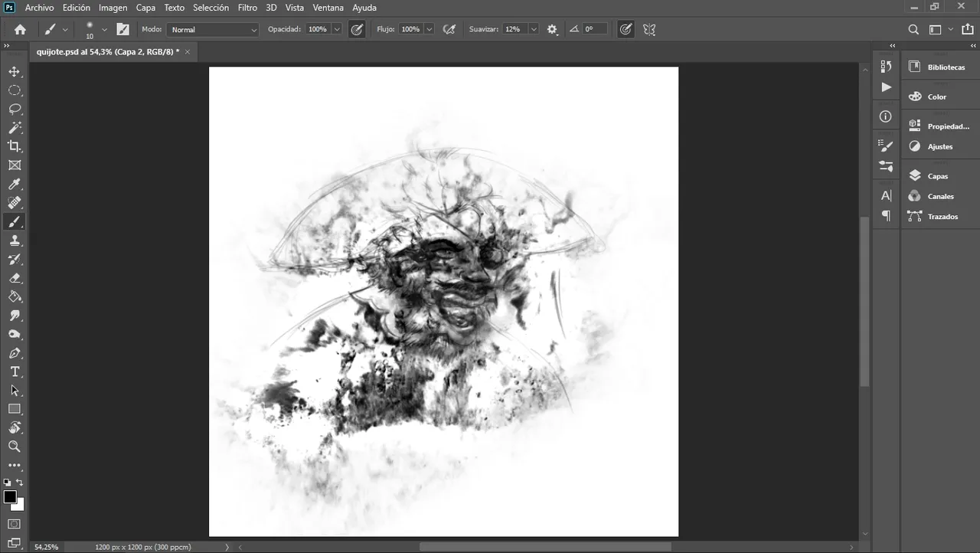Select the Eraser tool

(15, 278)
